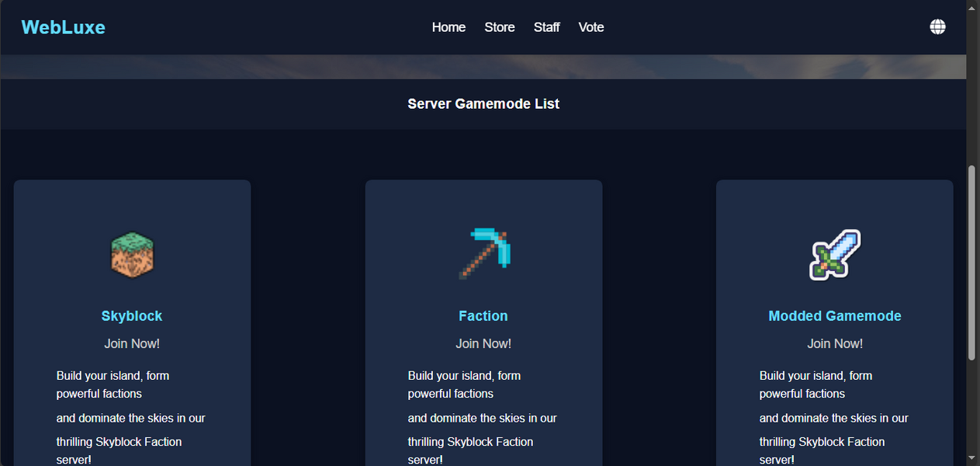Click the Skyblock grass block icon

click(132, 254)
